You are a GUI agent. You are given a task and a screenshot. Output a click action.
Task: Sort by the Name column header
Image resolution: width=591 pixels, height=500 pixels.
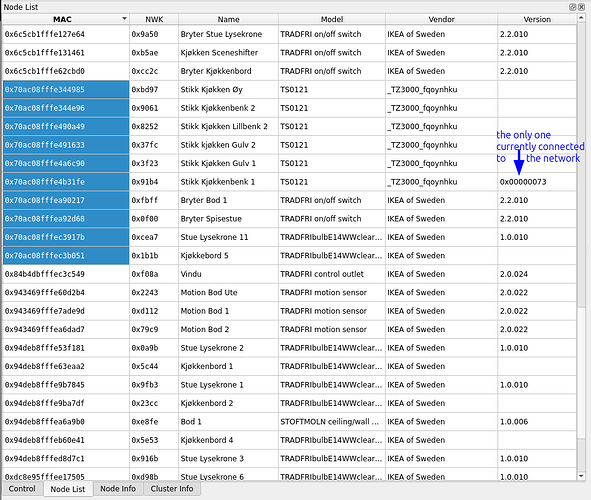click(x=228, y=19)
